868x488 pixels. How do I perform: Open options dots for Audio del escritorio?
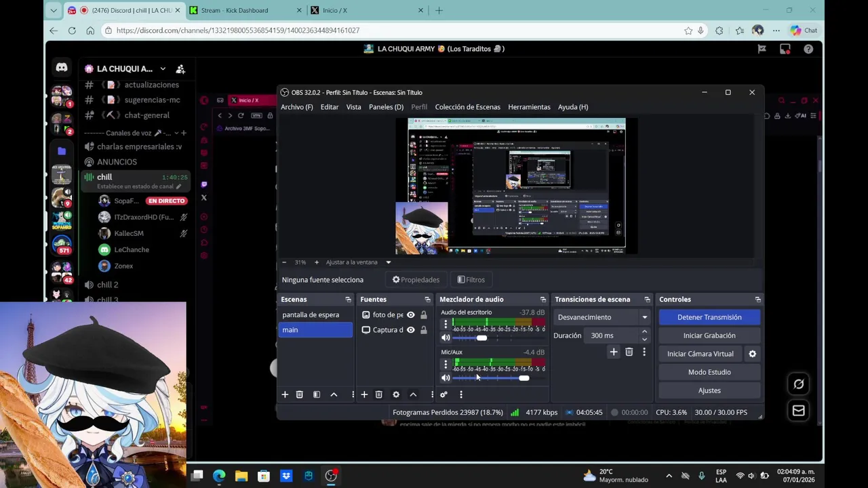pyautogui.click(x=446, y=325)
